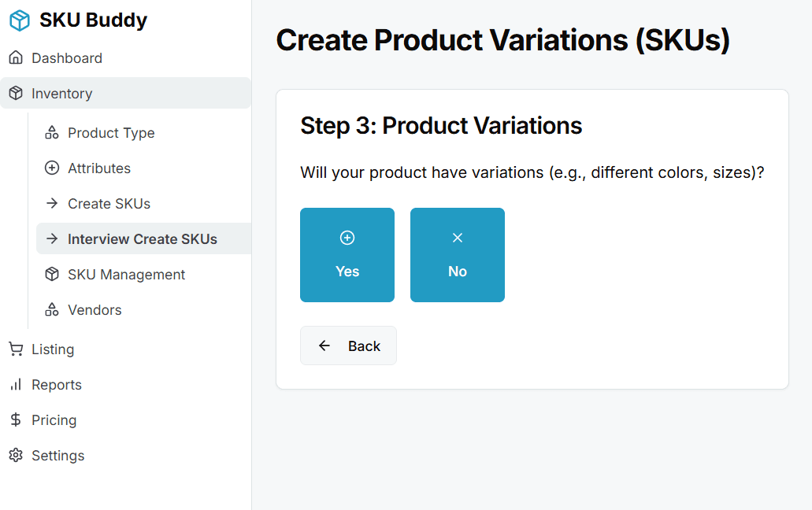Open Settings via the gear icon
812x510 pixels.
[15, 455]
